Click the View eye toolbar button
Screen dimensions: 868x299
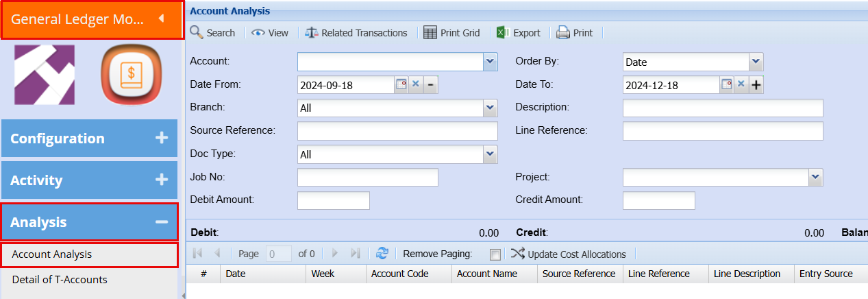click(270, 32)
